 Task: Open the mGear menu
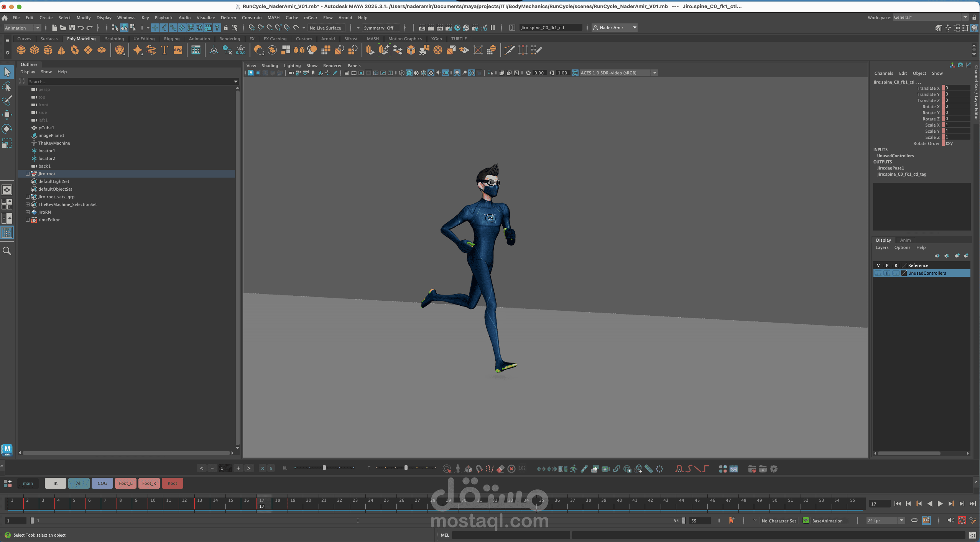point(310,18)
